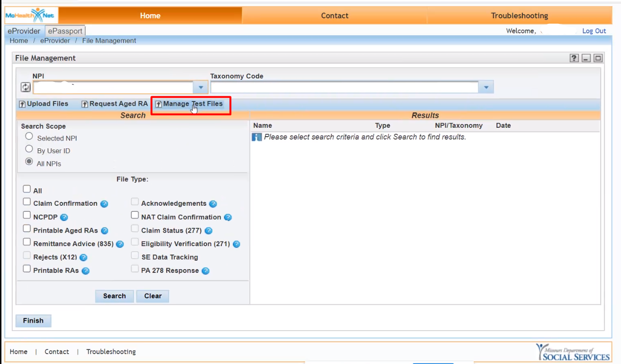Open the Home top navigation tab

pos(150,15)
